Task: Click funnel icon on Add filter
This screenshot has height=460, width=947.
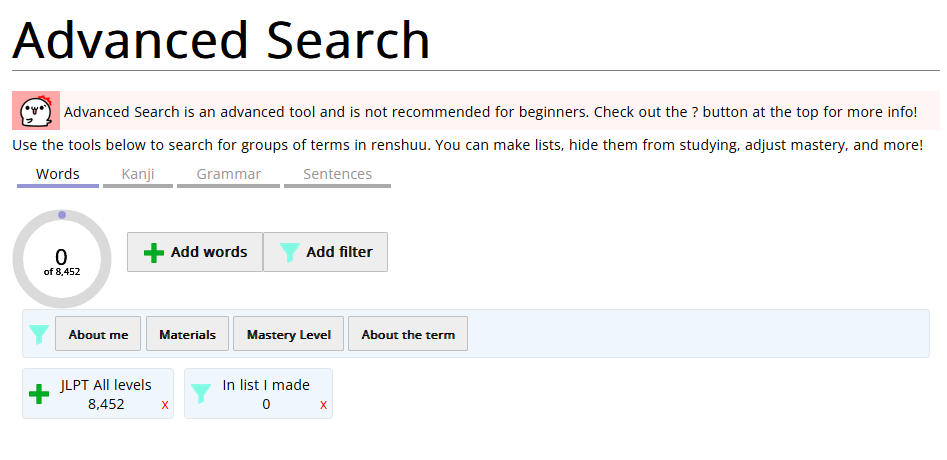Action: [289, 252]
